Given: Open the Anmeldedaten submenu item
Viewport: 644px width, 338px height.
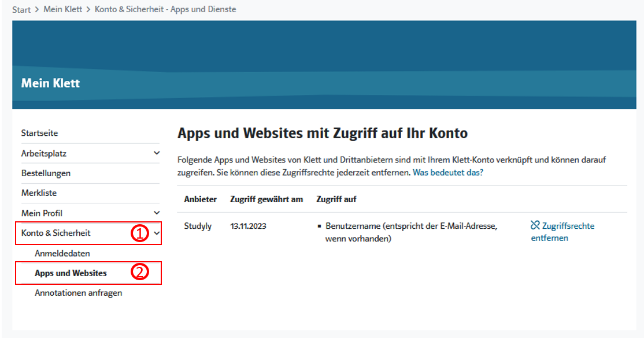Looking at the screenshot, I should 62,254.
